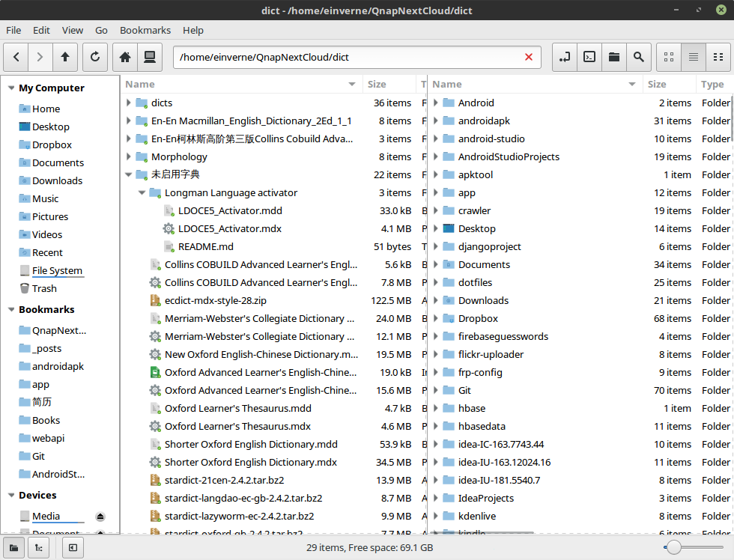The width and height of the screenshot is (734, 560).
Task: Switch to icon view
Action: pyautogui.click(x=669, y=57)
